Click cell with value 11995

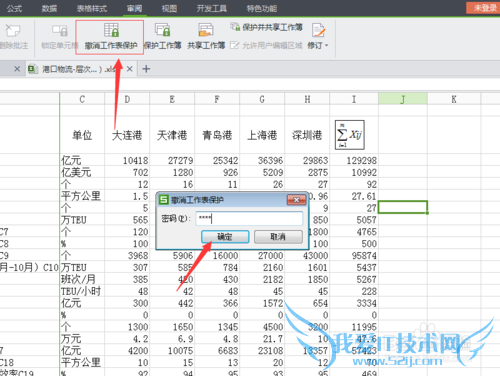[x=354, y=327]
